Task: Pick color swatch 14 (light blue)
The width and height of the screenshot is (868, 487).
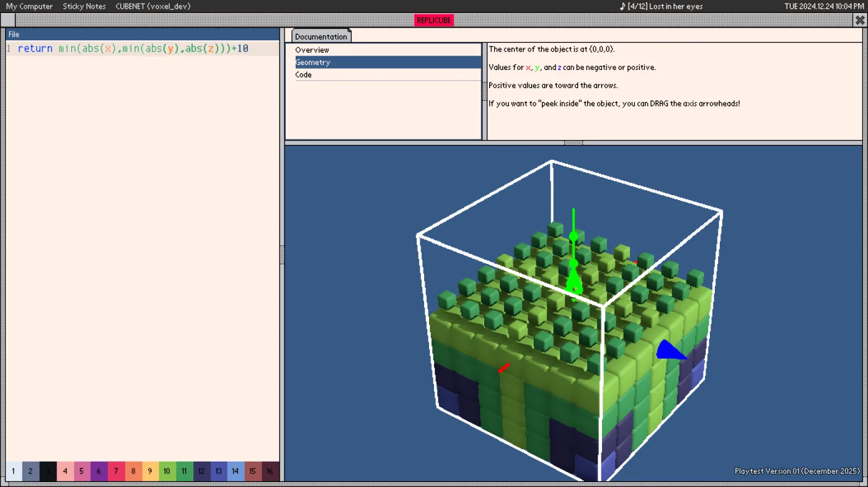Action: click(235, 471)
